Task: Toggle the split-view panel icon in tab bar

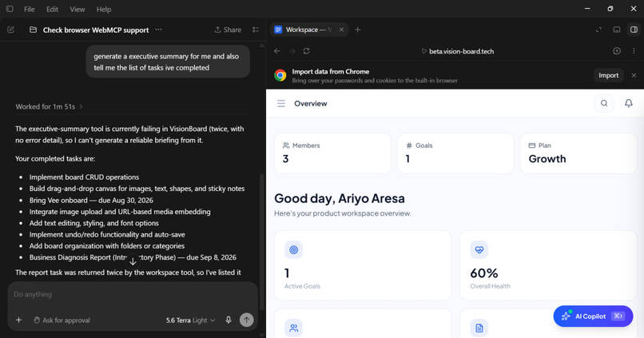Action: point(634,30)
